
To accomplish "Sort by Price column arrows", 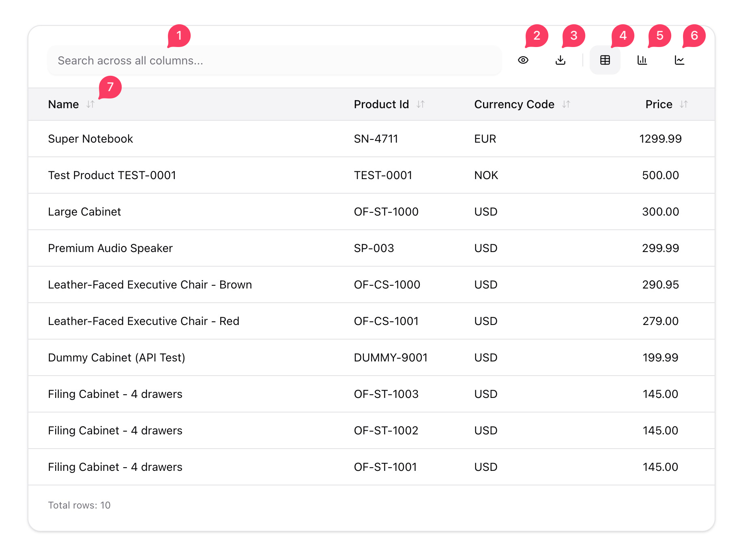I will pyautogui.click(x=684, y=105).
